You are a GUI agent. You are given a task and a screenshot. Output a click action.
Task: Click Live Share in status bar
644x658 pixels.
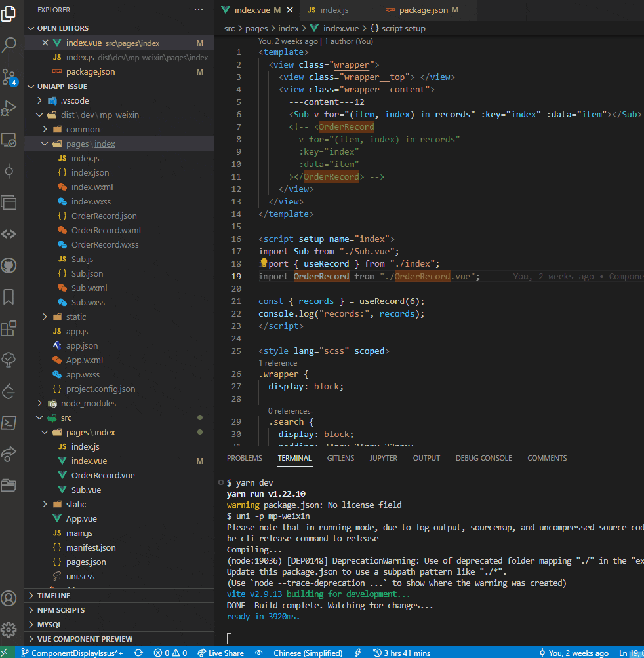tap(220, 653)
